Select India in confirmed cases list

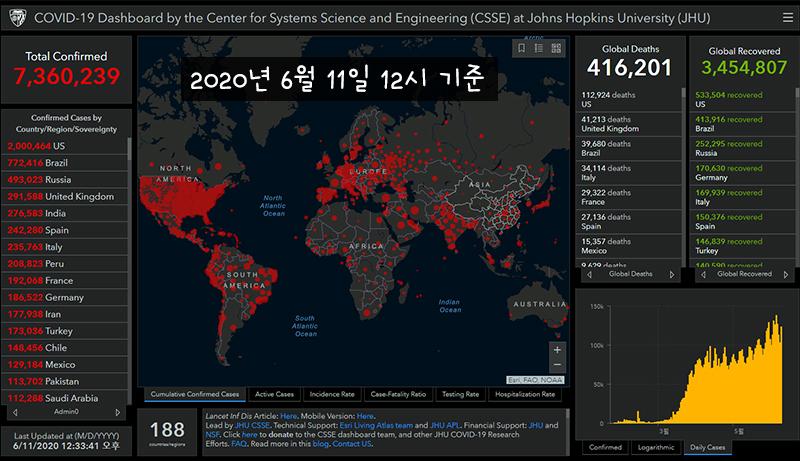pos(65,213)
